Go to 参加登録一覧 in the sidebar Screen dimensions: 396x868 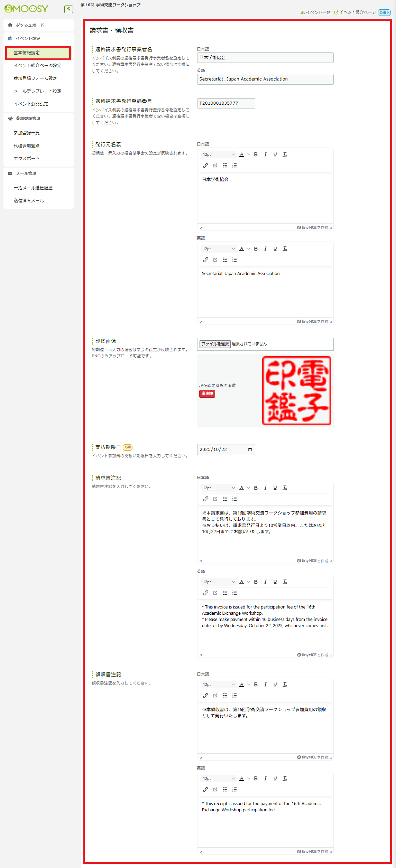(27, 133)
